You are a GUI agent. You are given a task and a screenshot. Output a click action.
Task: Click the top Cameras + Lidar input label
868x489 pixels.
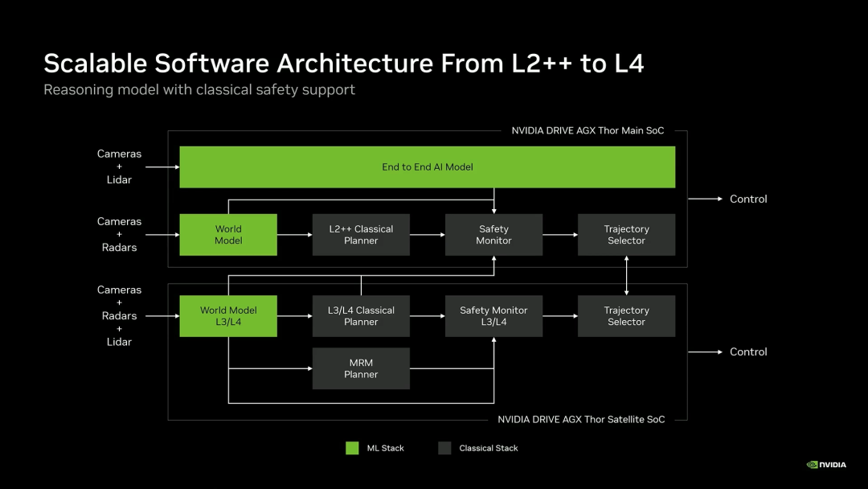[119, 166]
